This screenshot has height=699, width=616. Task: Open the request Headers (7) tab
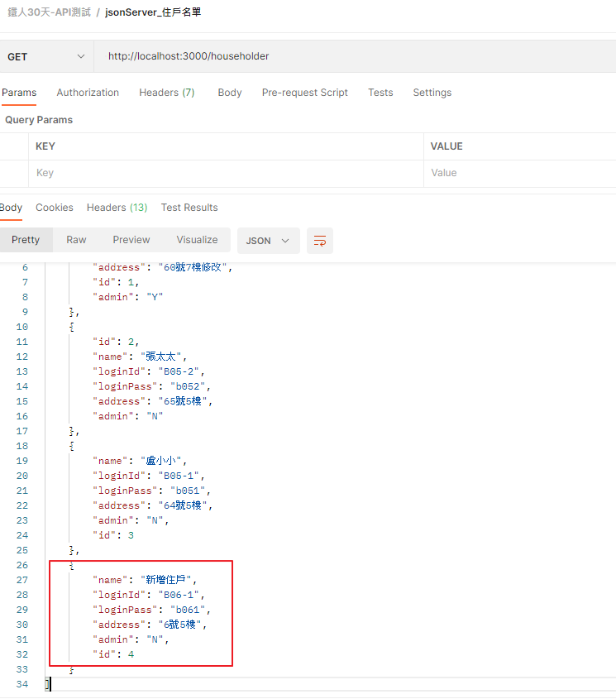pos(167,93)
